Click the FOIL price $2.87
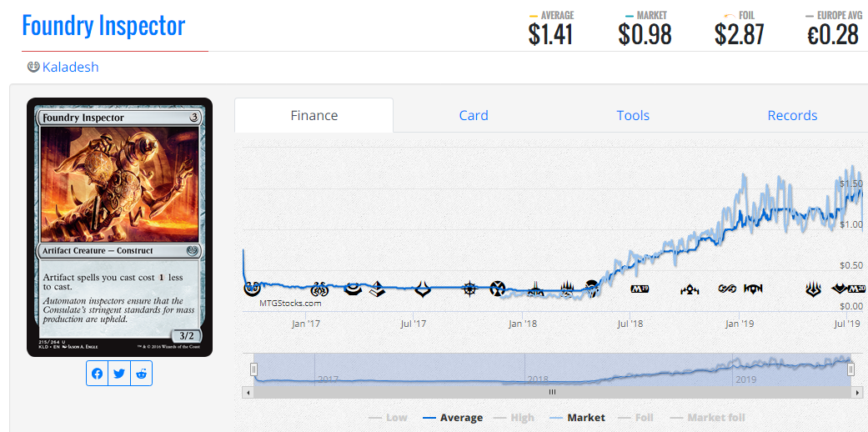The image size is (868, 432). pos(739,35)
